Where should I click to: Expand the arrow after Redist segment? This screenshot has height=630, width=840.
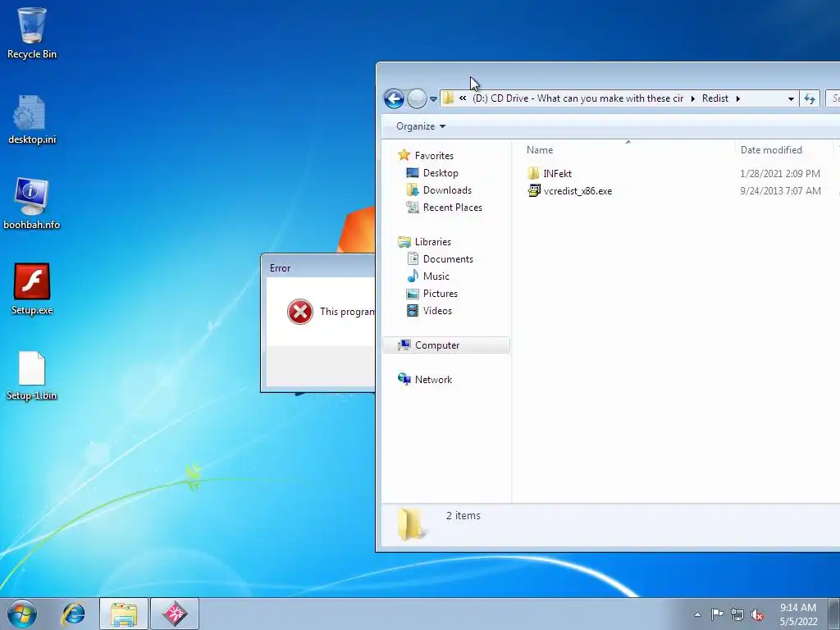pos(738,98)
